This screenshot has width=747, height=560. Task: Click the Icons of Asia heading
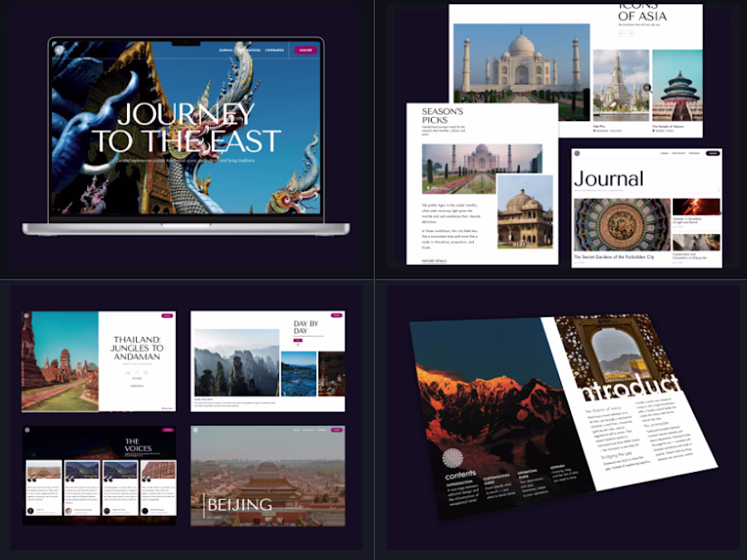click(x=642, y=12)
